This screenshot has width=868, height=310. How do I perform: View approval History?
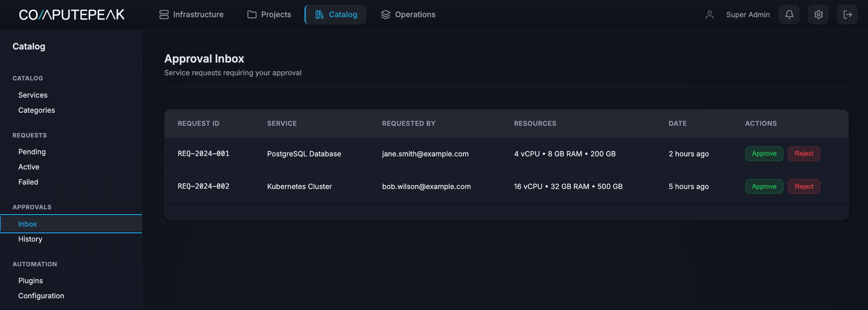pos(30,239)
